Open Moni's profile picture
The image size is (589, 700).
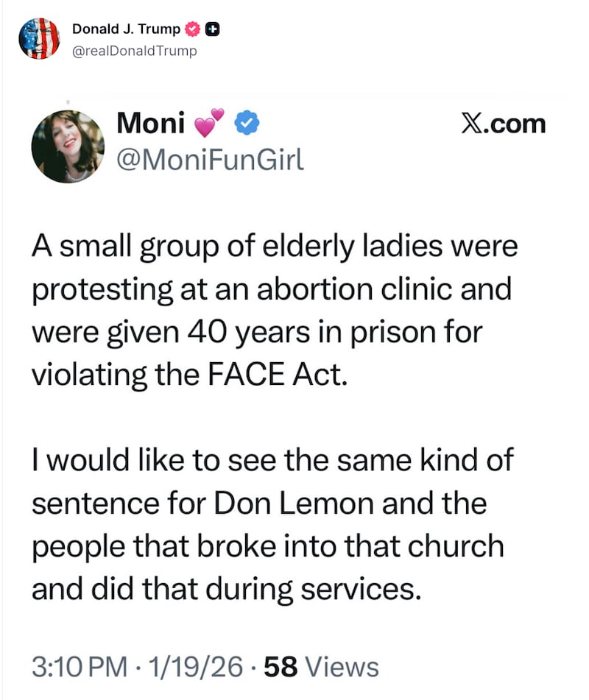68,145
